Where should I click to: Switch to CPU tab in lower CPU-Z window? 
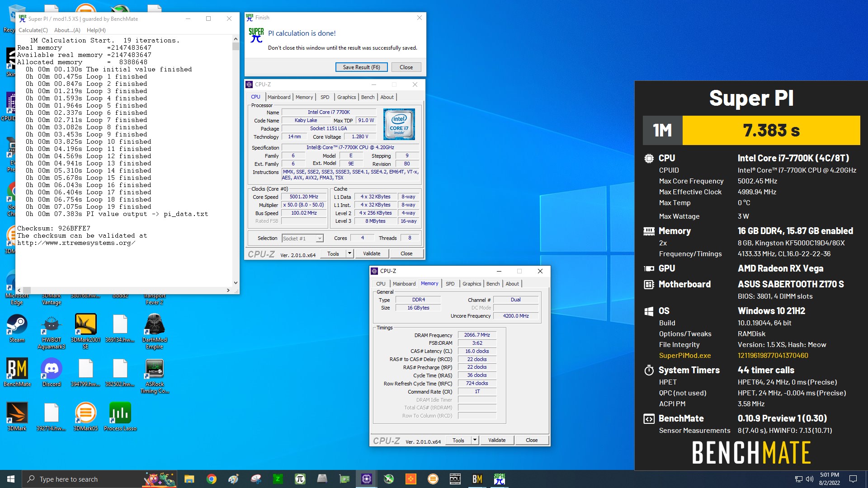click(381, 284)
